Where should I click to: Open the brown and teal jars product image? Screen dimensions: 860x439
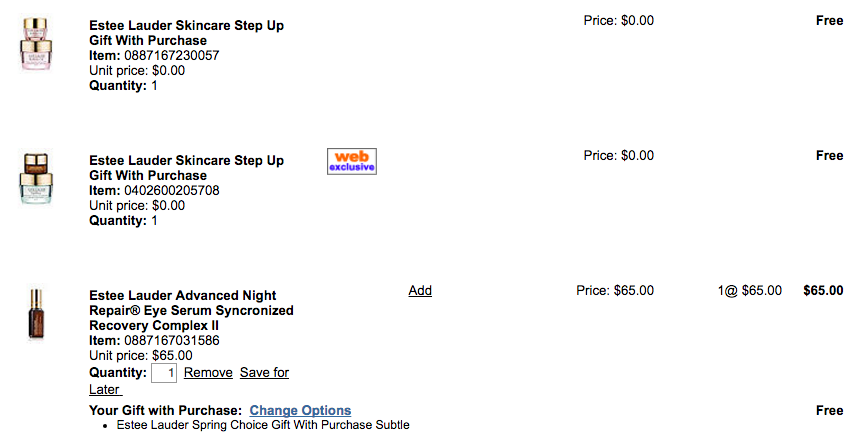pos(36,179)
